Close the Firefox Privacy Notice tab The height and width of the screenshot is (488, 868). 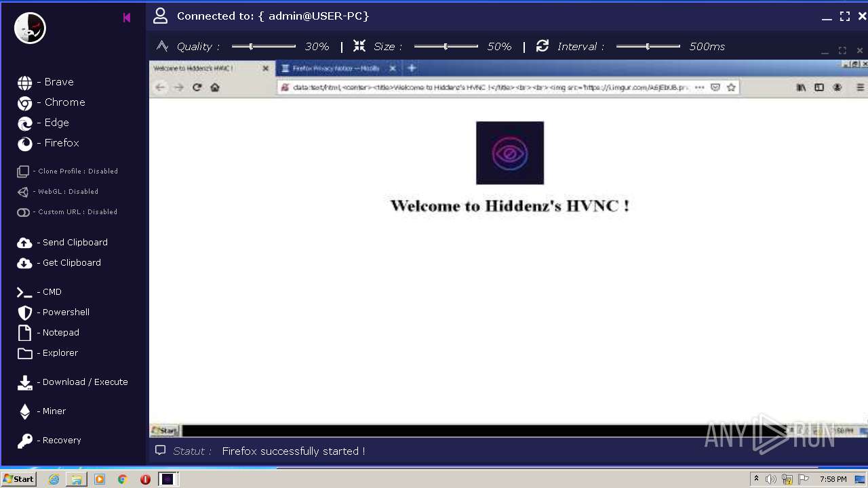pos(393,68)
